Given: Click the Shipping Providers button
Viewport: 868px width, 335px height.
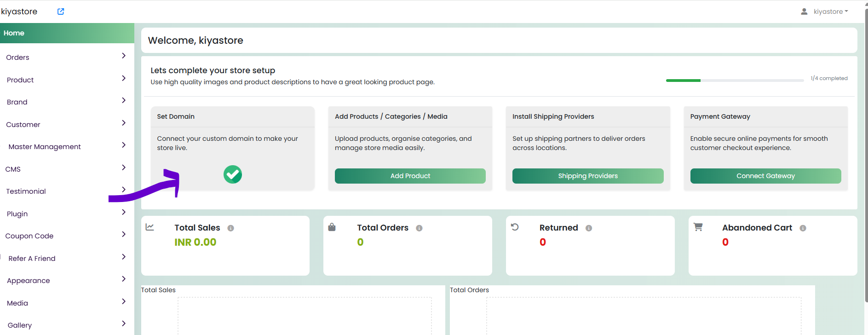Looking at the screenshot, I should 588,176.
